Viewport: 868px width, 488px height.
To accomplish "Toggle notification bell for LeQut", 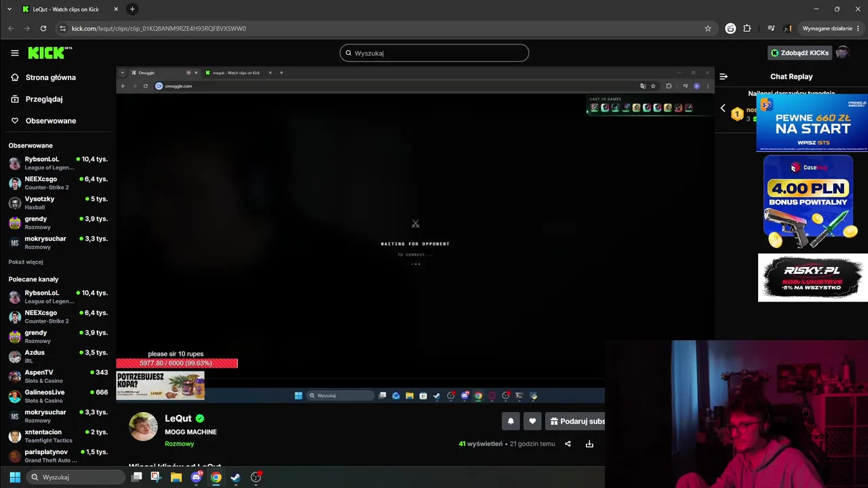I will (511, 421).
